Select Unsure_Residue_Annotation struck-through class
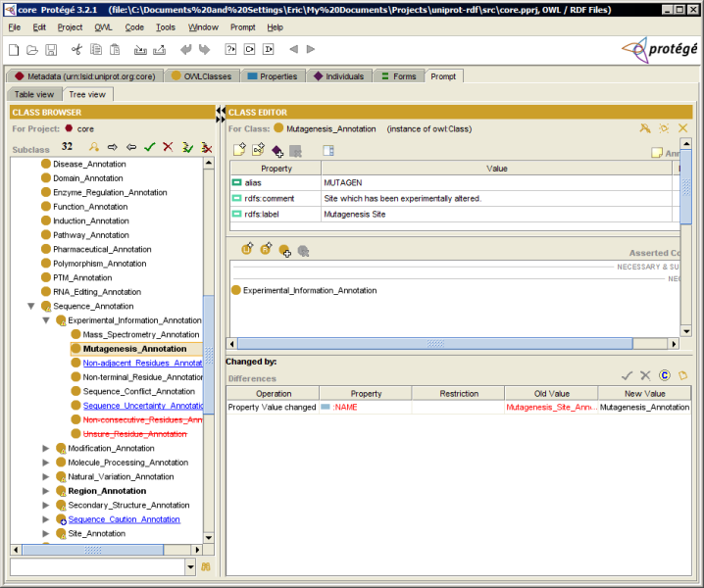 pyautogui.click(x=134, y=434)
